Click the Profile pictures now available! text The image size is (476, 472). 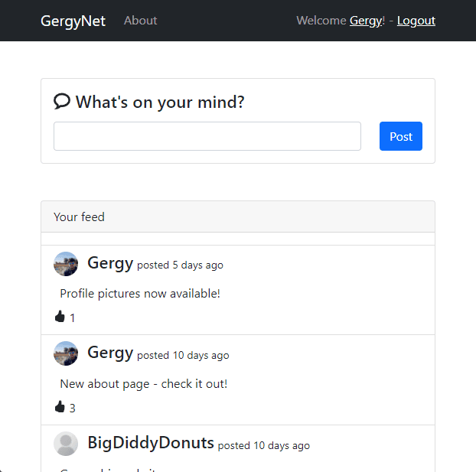140,294
